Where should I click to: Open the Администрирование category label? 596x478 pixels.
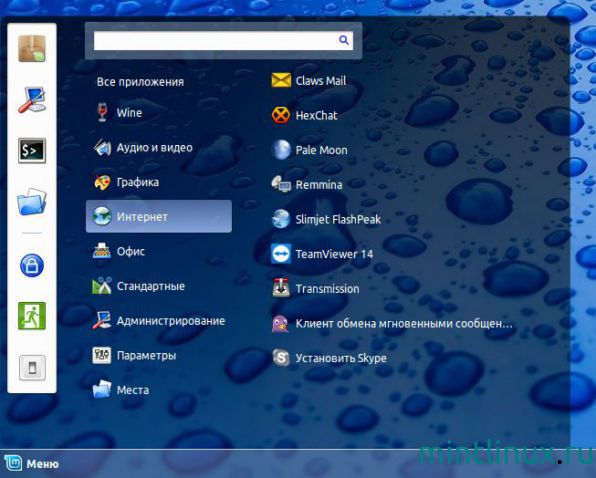tap(171, 321)
